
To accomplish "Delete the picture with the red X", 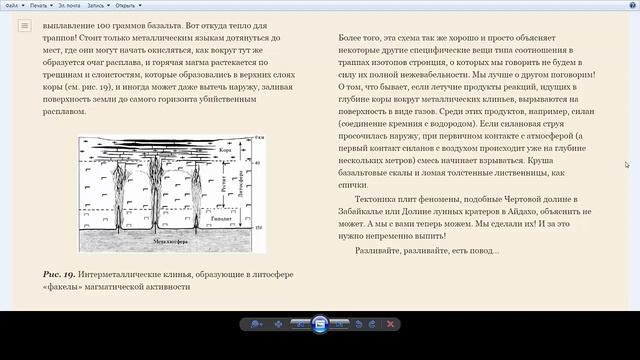I will point(390,324).
